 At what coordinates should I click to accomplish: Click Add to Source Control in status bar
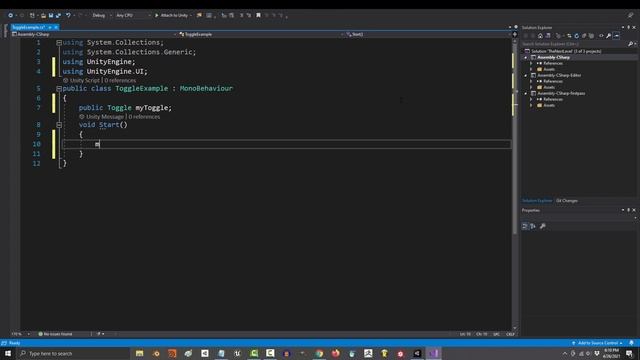[x=597, y=343]
